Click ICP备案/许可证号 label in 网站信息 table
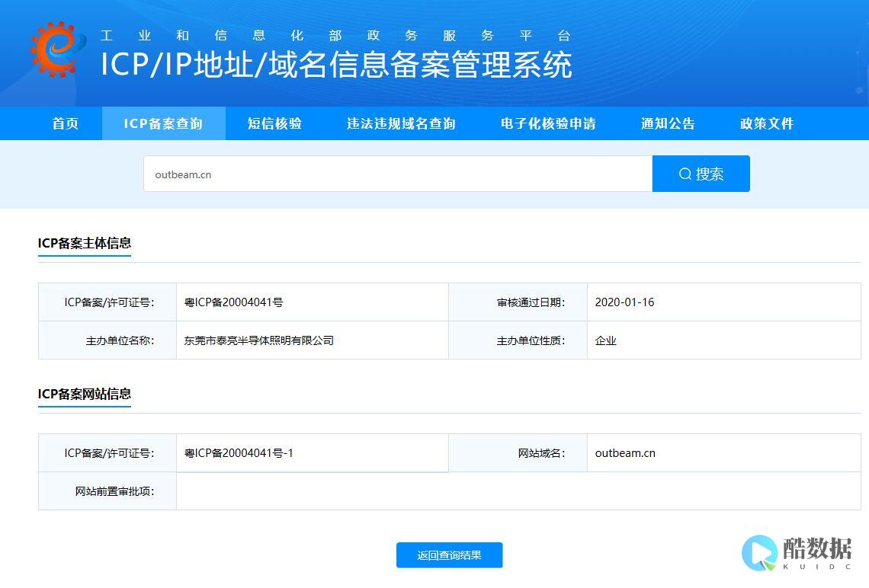Image resolution: width=869 pixels, height=588 pixels. (109, 453)
